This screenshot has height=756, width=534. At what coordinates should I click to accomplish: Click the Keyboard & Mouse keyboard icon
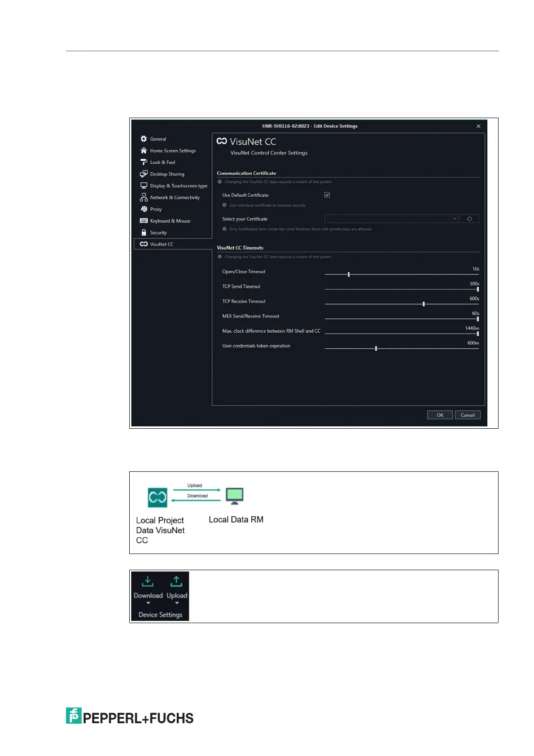click(x=144, y=220)
